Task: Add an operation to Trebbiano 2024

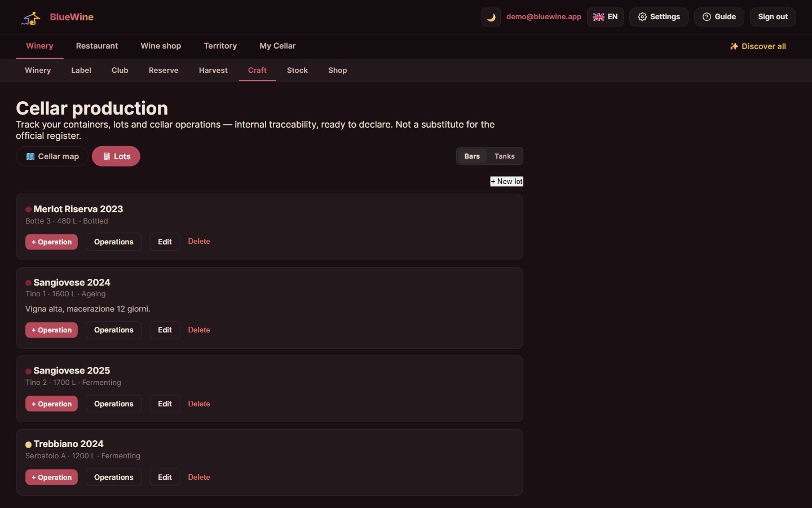Action: point(51,477)
